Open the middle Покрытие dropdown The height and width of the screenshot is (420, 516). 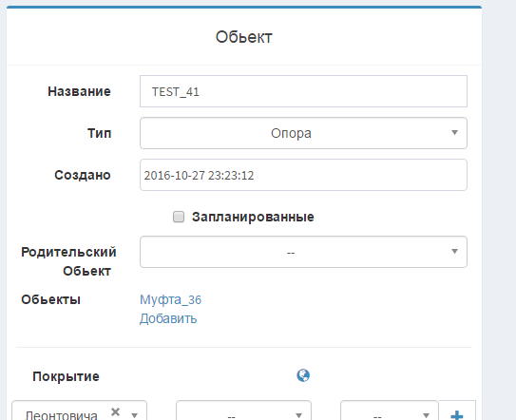(243, 410)
